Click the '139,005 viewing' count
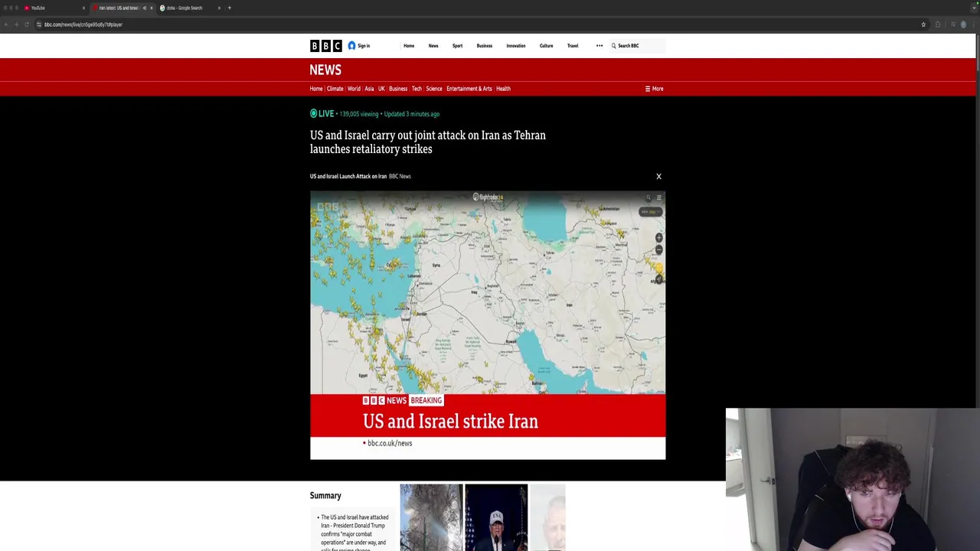Screen dimensions: 980x551 (359, 114)
